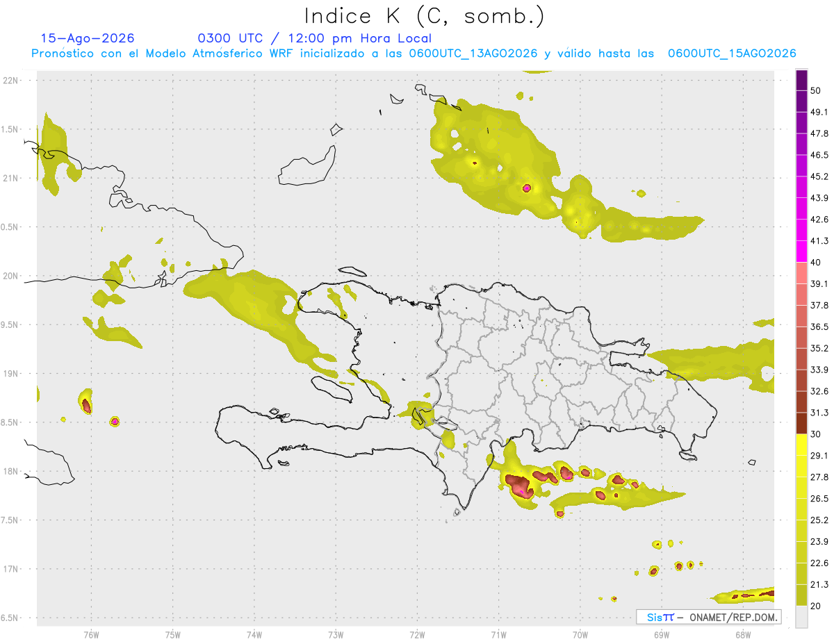Image resolution: width=834 pixels, height=644 pixels.
Task: Click the '17N' latitude axis label
Action: [10, 569]
